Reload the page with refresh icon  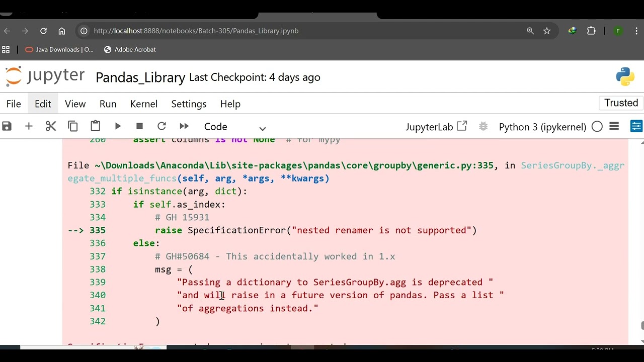pyautogui.click(x=43, y=31)
